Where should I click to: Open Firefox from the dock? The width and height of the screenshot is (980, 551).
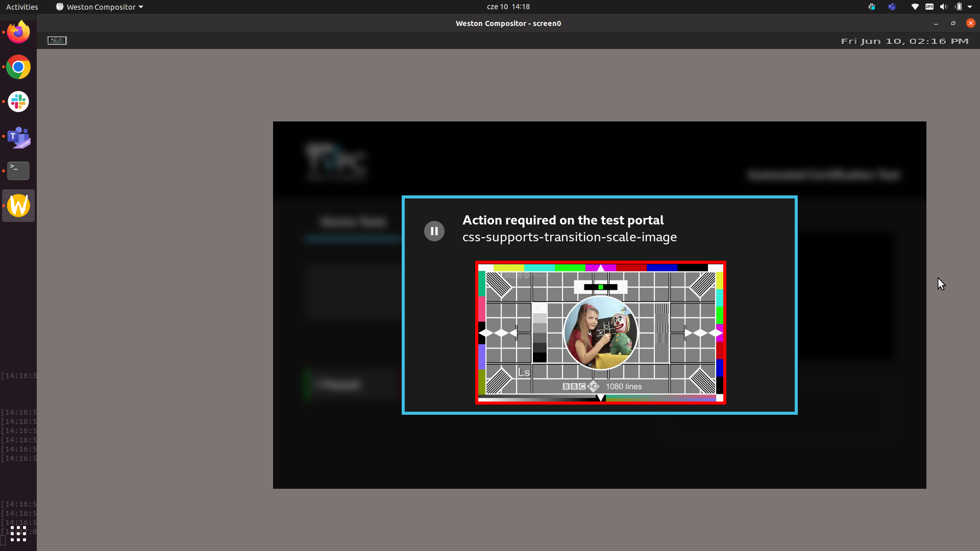[x=18, y=32]
